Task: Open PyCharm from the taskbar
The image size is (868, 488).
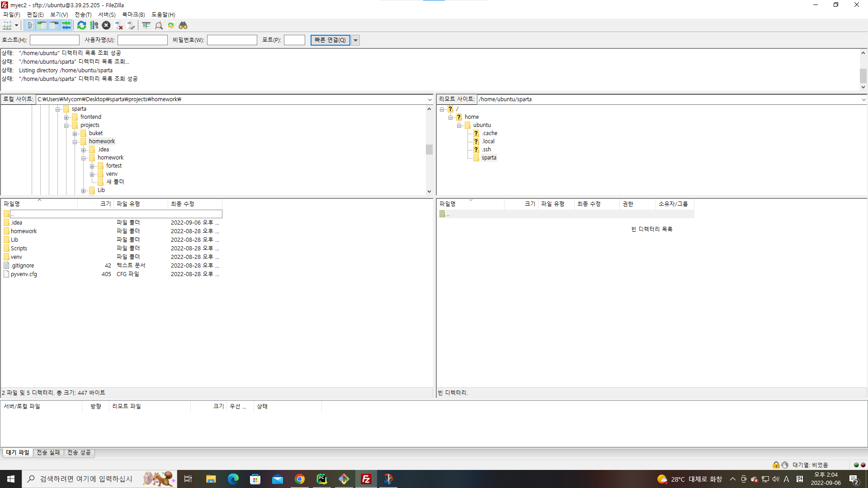Action: [x=322, y=479]
